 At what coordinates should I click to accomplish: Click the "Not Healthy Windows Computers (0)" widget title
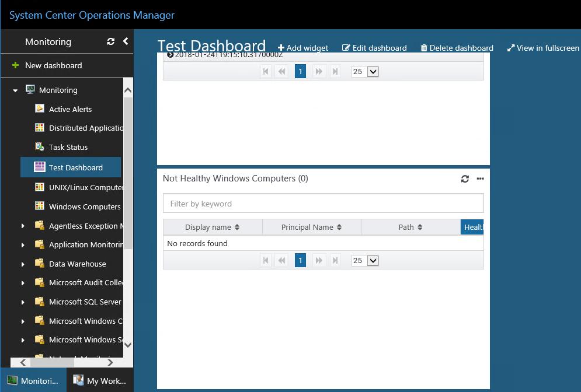pyautogui.click(x=235, y=178)
